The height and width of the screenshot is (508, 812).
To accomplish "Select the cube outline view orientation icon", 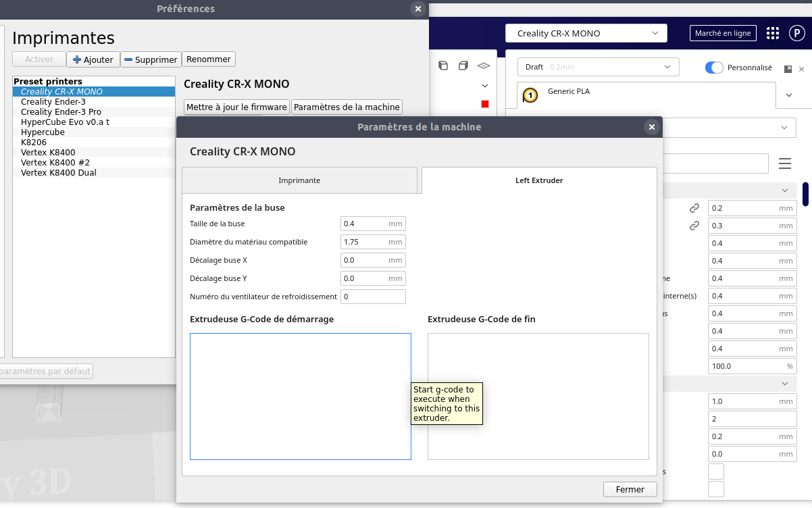I will point(463,66).
